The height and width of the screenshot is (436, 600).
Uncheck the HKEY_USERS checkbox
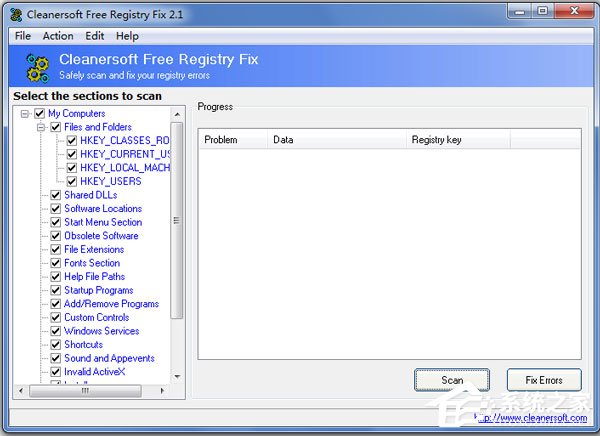pos(72,181)
